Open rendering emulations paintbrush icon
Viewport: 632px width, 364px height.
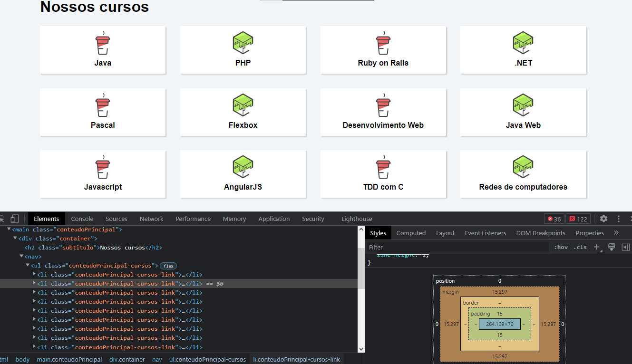pyautogui.click(x=612, y=247)
